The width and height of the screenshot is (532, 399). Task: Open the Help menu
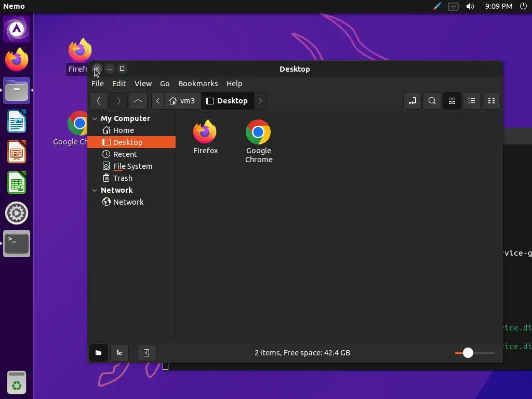pyautogui.click(x=234, y=84)
